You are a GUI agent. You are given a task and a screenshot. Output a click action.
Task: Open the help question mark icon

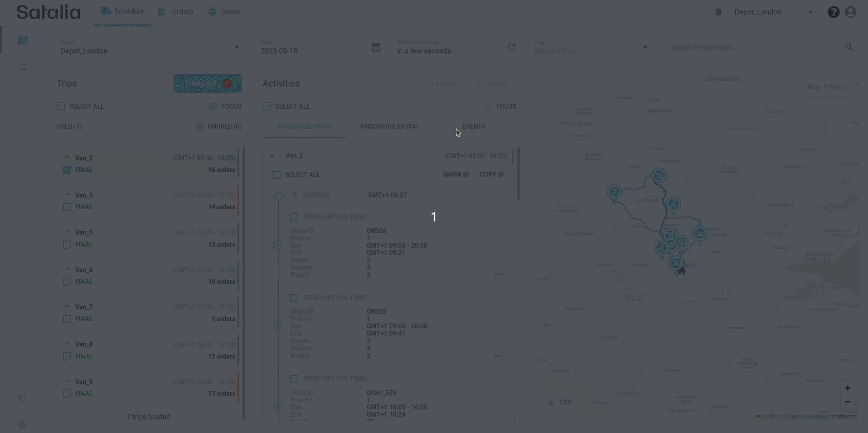pos(833,12)
